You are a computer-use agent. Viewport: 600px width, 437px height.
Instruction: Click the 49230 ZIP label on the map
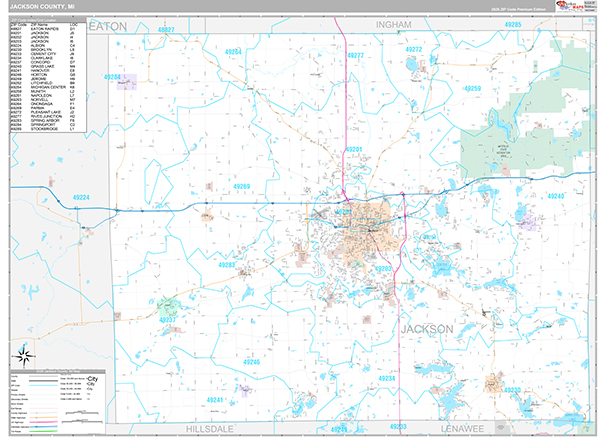coord(512,390)
